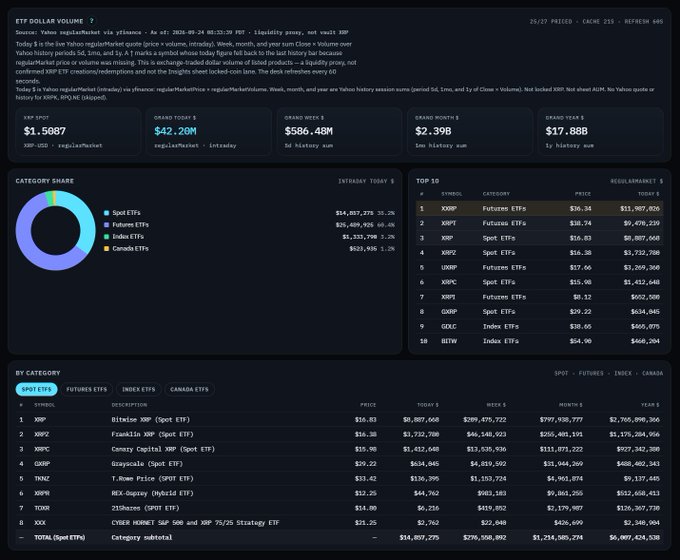Switch to the Index ETFs tab

[138, 389]
